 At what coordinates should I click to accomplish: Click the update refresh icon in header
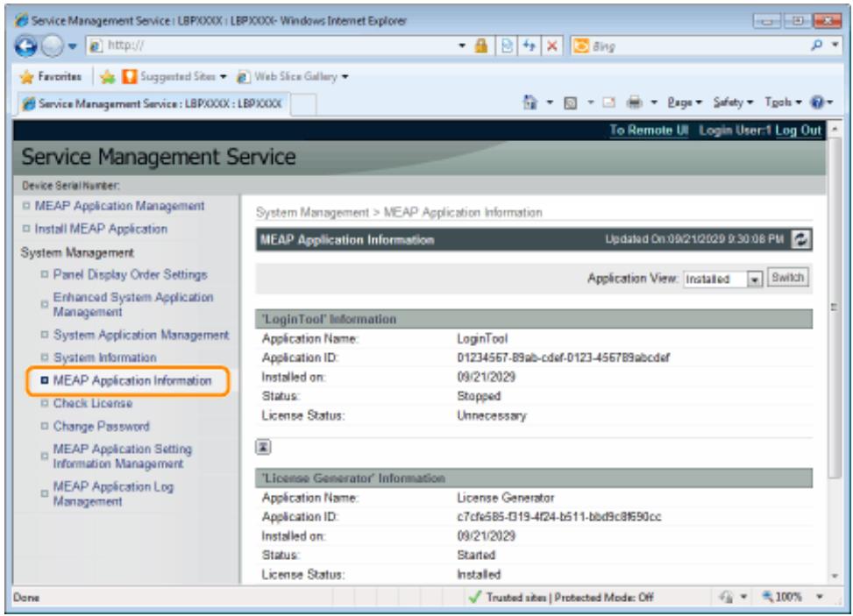[800, 239]
